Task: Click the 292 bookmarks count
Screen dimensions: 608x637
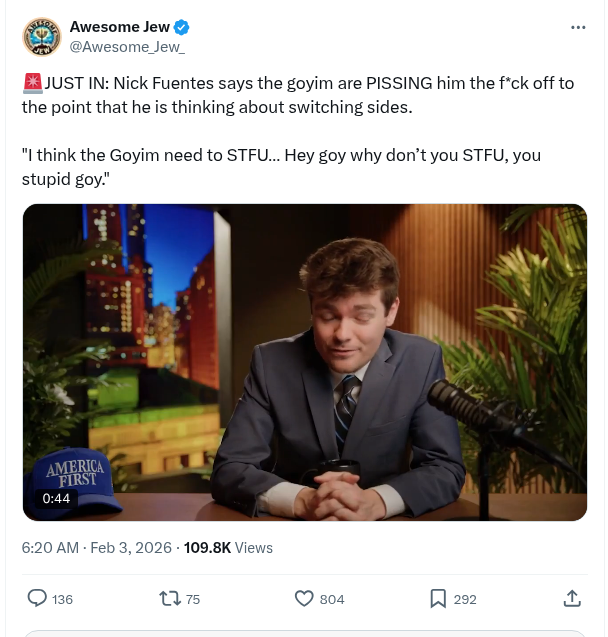Action: coord(465,599)
